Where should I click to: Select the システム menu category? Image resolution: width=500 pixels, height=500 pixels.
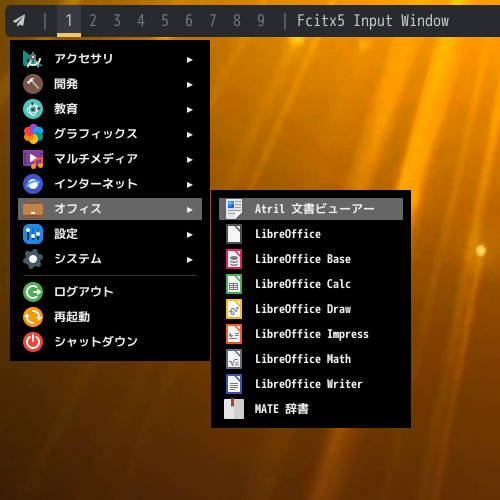tap(110, 259)
